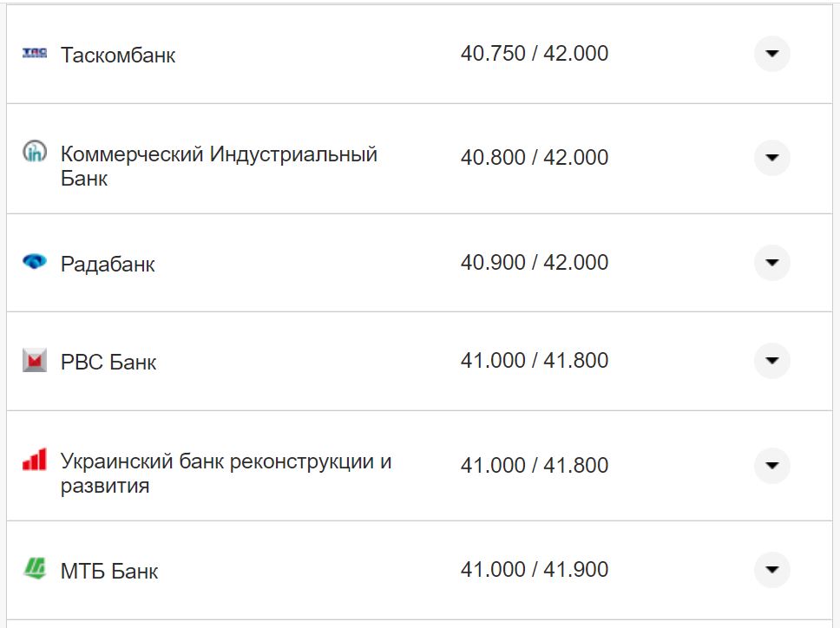Click the МТБ Банк exchange rate figures

point(535,568)
